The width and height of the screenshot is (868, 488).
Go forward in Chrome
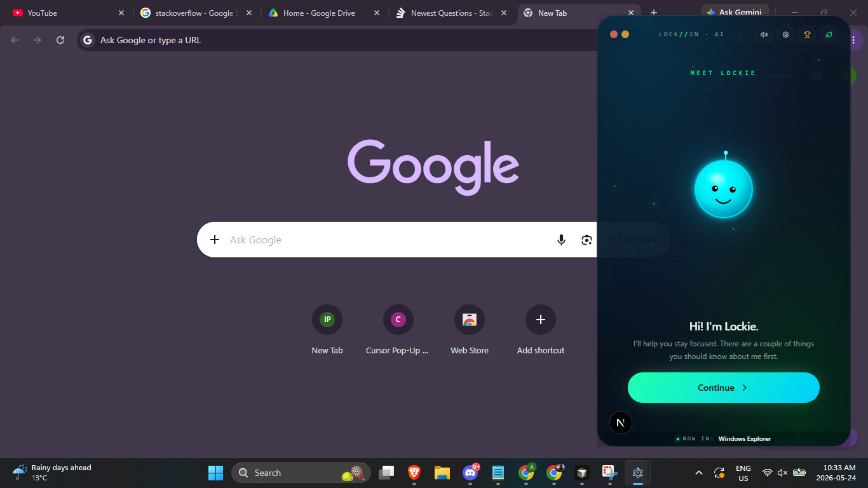point(37,40)
